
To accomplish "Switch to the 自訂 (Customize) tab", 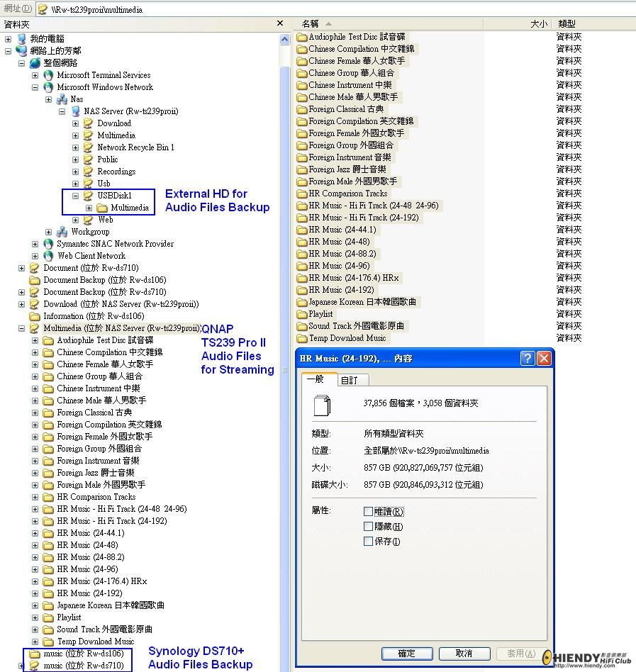I will [354, 380].
